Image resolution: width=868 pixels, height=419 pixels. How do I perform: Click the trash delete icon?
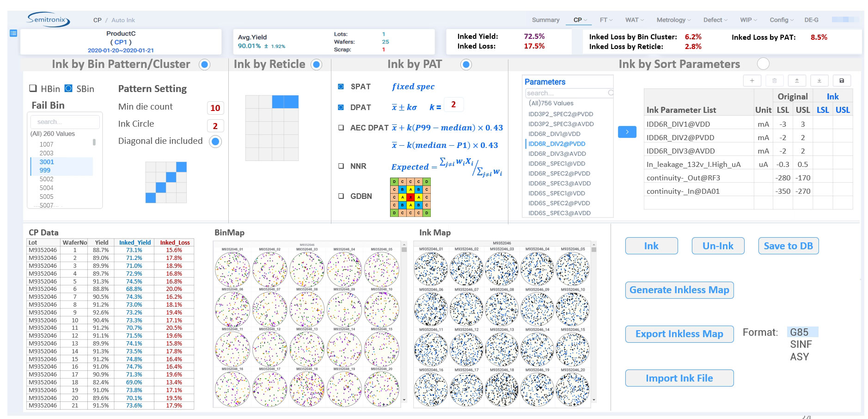(774, 80)
